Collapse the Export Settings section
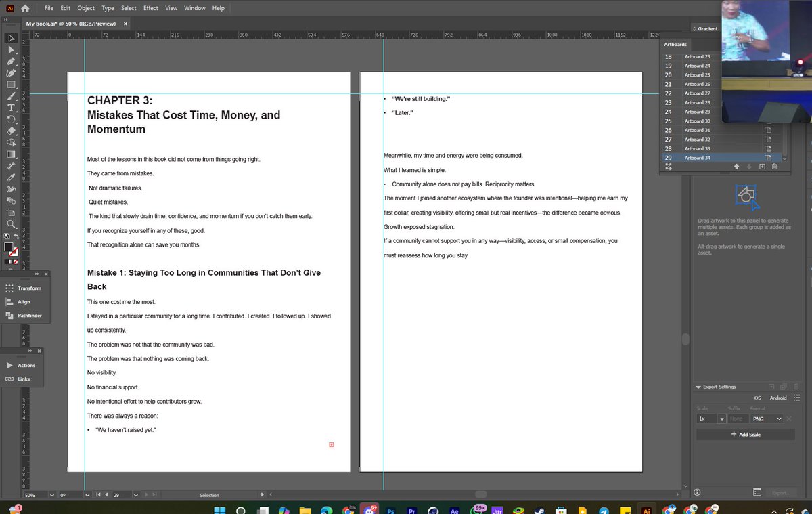Screen dimensions: 812x514 coord(698,387)
